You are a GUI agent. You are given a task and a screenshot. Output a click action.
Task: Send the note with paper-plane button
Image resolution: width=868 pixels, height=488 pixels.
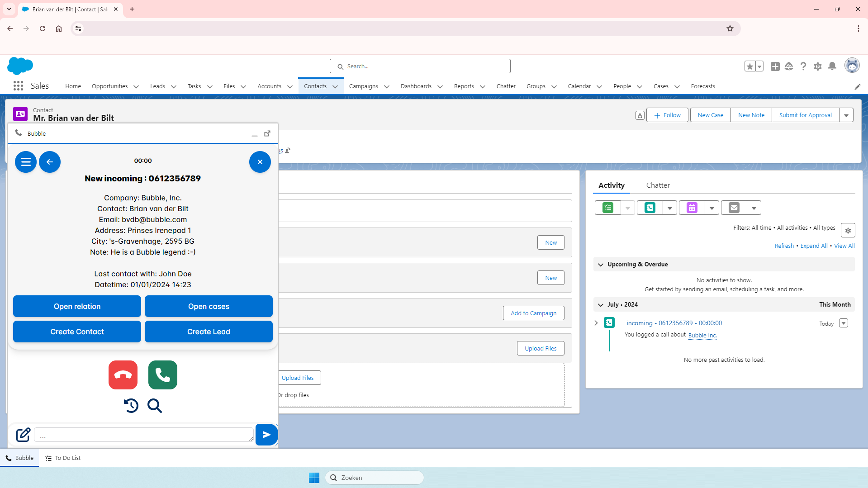coord(266,435)
